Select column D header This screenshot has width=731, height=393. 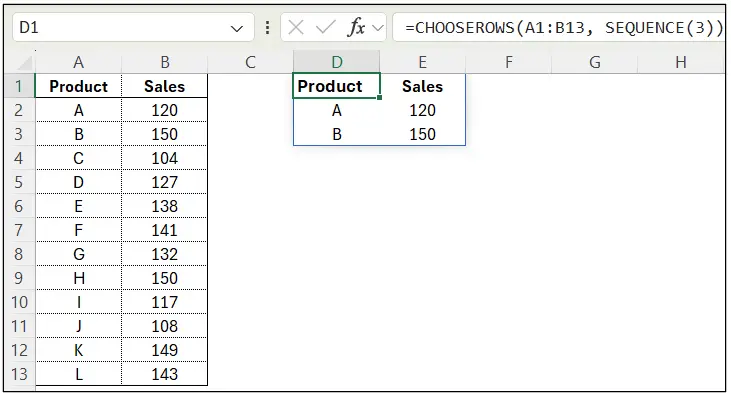[337, 62]
